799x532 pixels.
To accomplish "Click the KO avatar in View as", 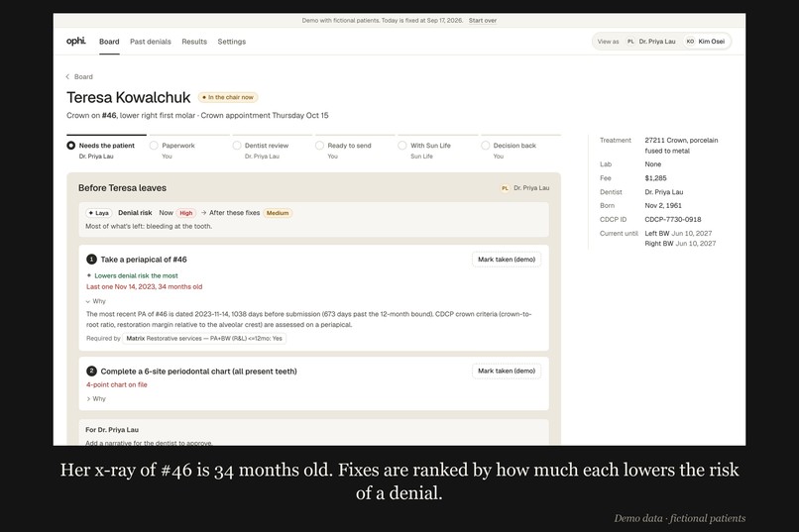I will [690, 42].
